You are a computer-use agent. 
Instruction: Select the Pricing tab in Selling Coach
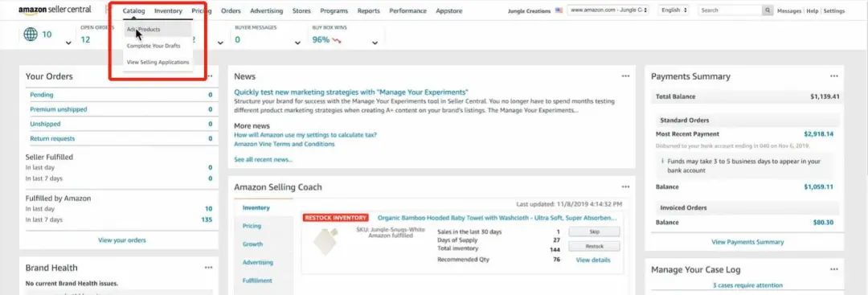coord(252,226)
